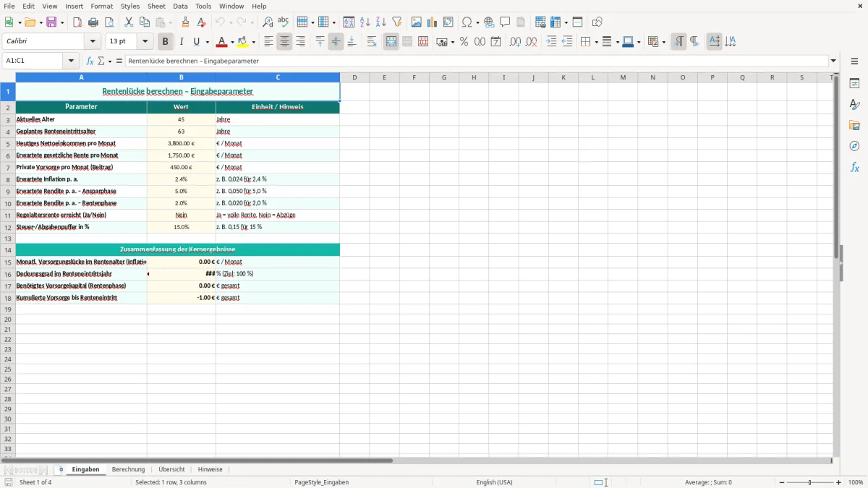Click the Formula equals button
868x488 pixels.
(x=119, y=61)
